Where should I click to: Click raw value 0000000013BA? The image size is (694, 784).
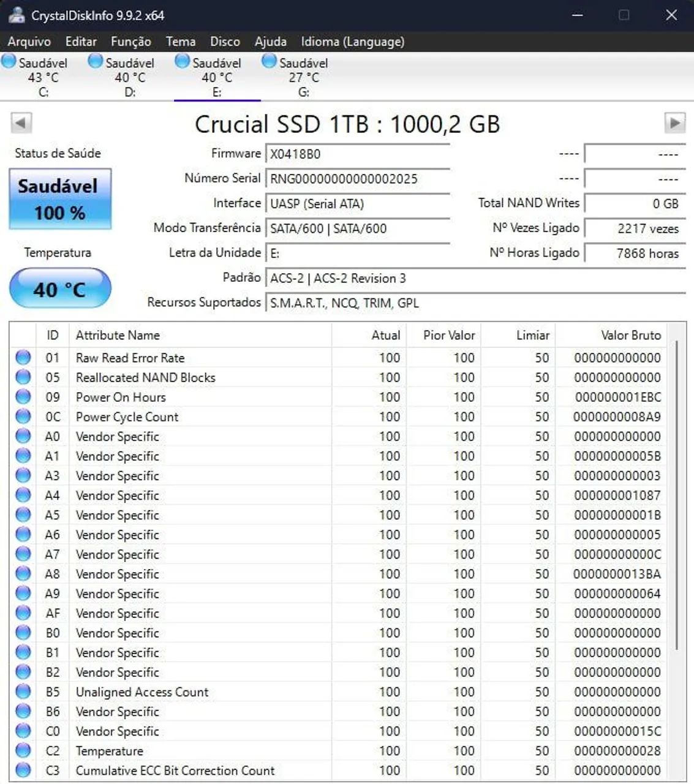pos(617,574)
